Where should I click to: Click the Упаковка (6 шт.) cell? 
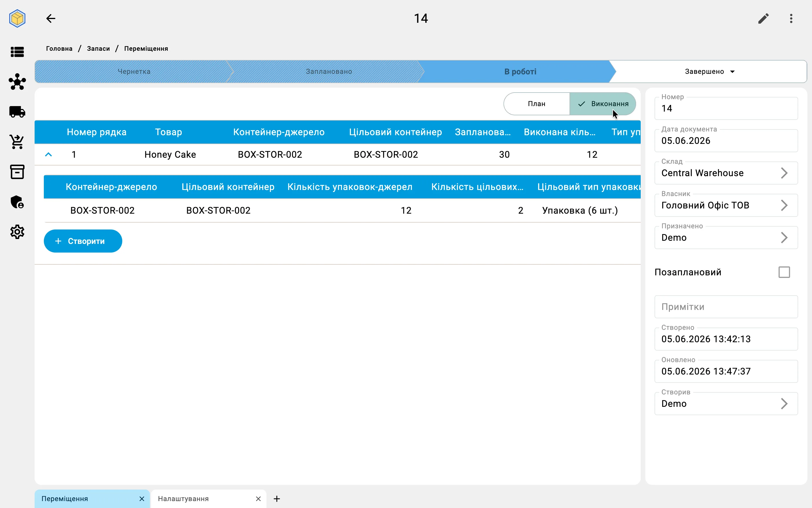(x=580, y=210)
